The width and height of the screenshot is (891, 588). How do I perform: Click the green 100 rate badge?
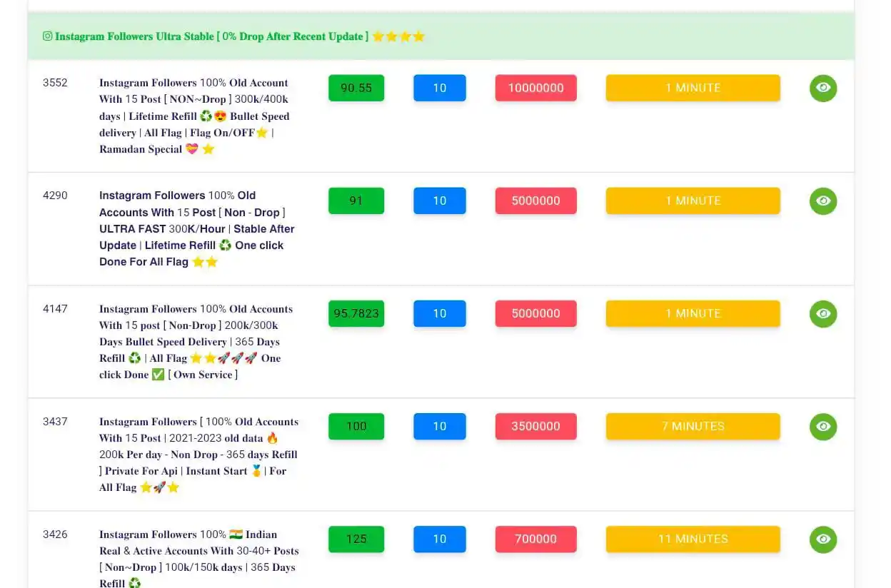coord(356,426)
